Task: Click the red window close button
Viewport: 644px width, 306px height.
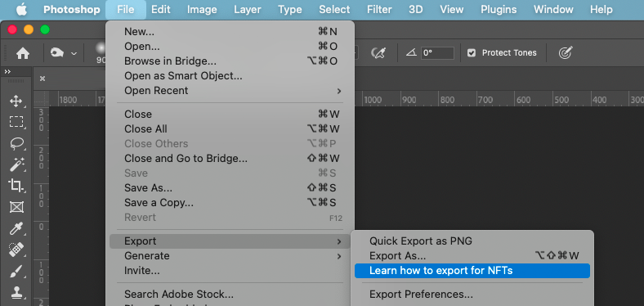Action: (x=12, y=29)
